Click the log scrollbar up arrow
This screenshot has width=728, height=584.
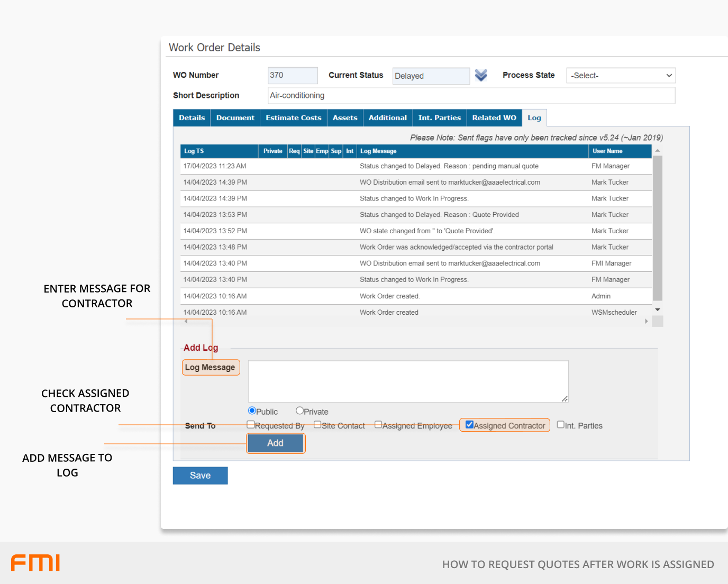(658, 151)
